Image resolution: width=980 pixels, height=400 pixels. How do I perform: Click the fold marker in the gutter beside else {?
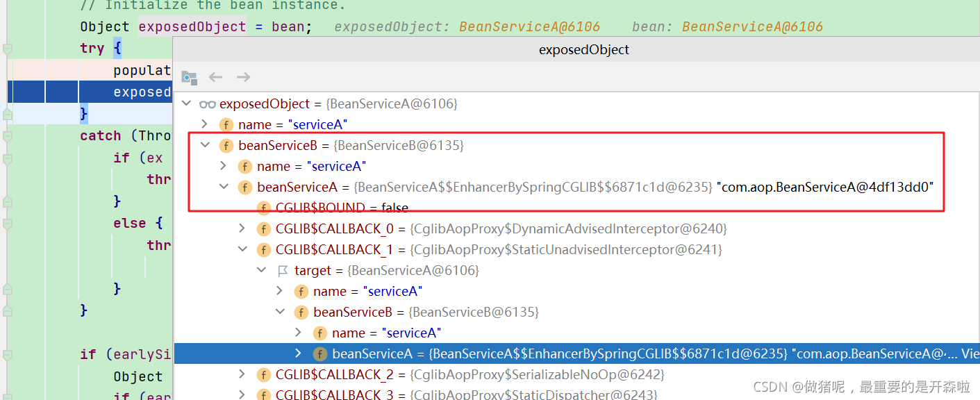(8, 223)
